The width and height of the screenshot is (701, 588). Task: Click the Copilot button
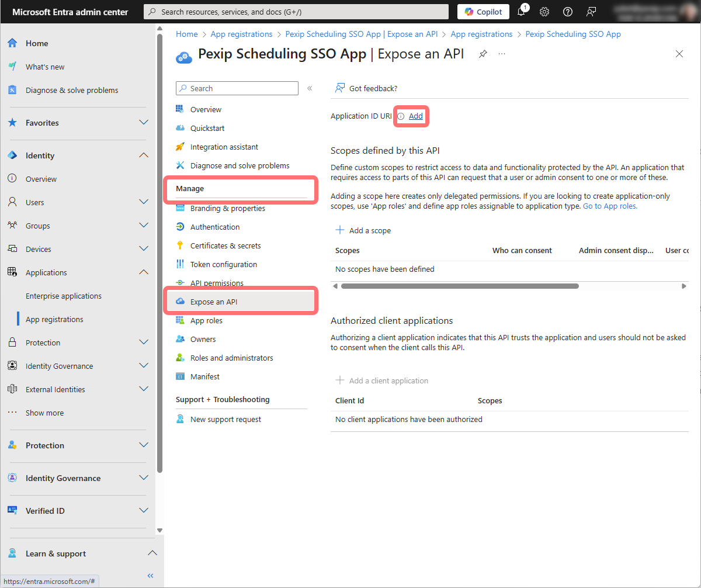(x=483, y=12)
